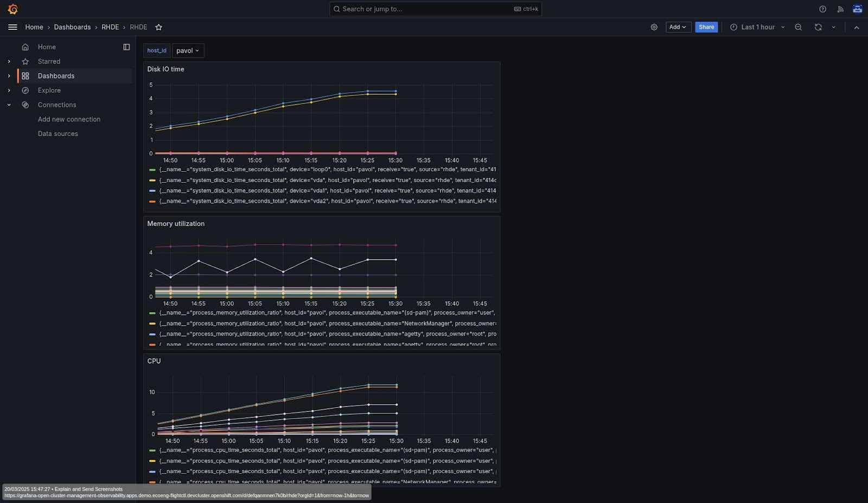Zoom out the time range
868x503 pixels.
click(x=798, y=27)
